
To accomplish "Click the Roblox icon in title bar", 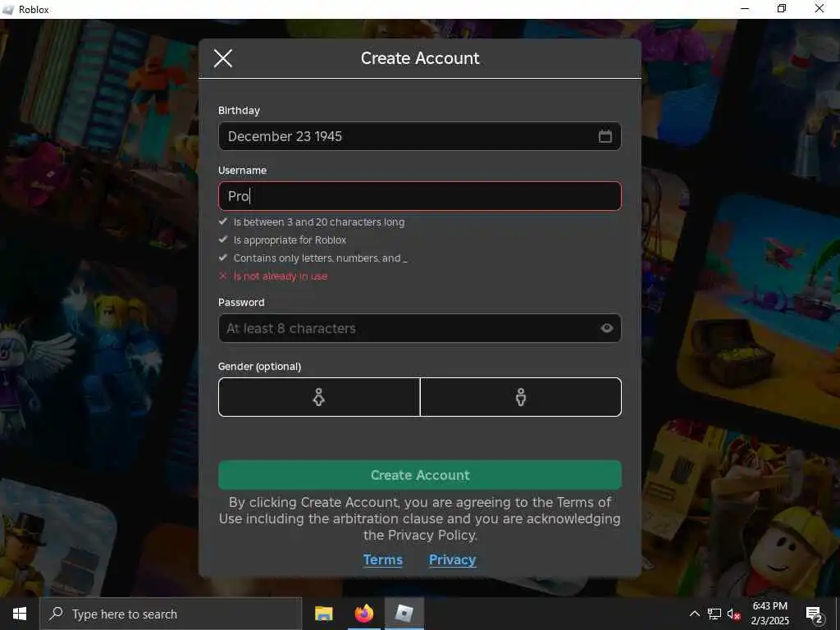I will (x=8, y=9).
